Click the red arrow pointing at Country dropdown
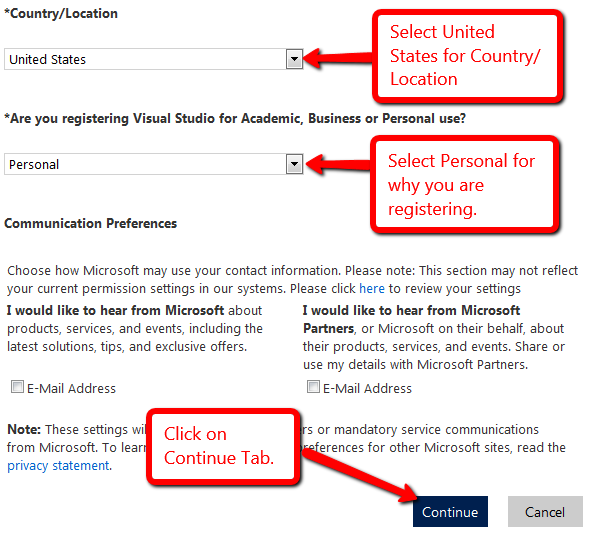This screenshot has height=535, width=592. coord(338,59)
